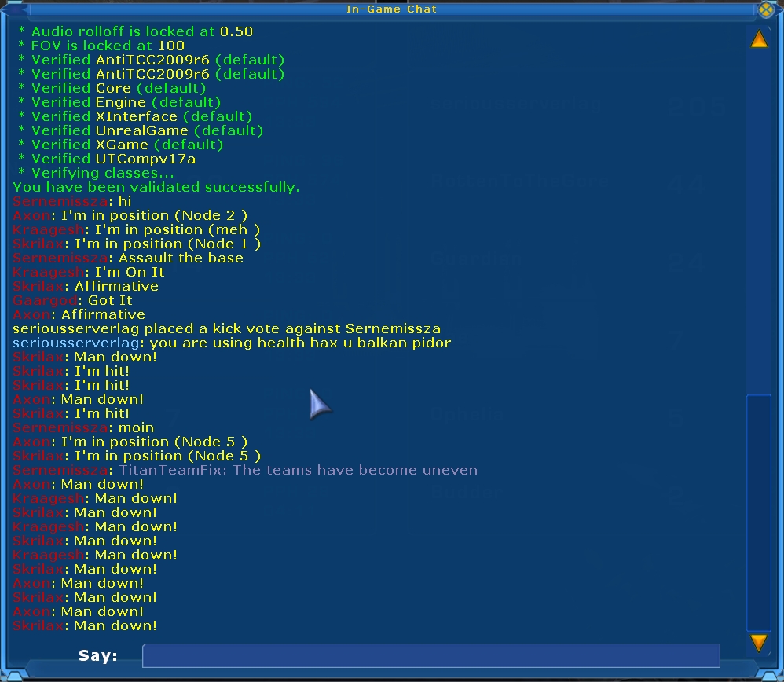Select Axon's 'in position (Node 2)' message
This screenshot has width=784, height=682.
click(x=130, y=215)
